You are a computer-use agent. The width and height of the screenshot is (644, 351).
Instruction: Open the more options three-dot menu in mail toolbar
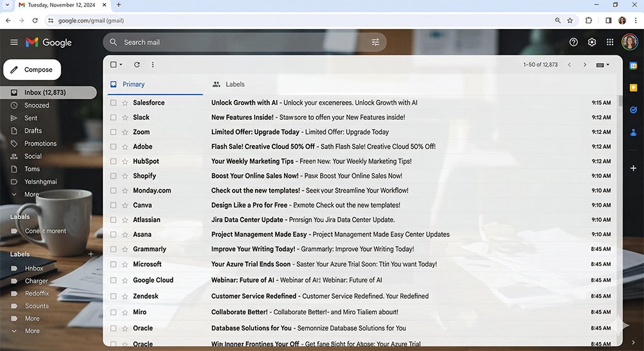tap(153, 64)
